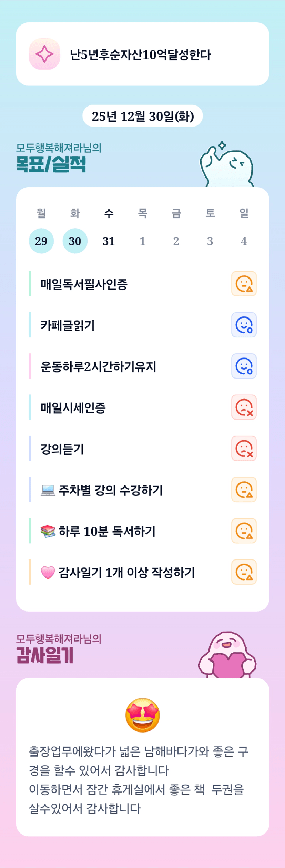This screenshot has height=868, width=285.
Task: Click the star-eyes emoji in gratitude diary
Action: click(x=143, y=715)
